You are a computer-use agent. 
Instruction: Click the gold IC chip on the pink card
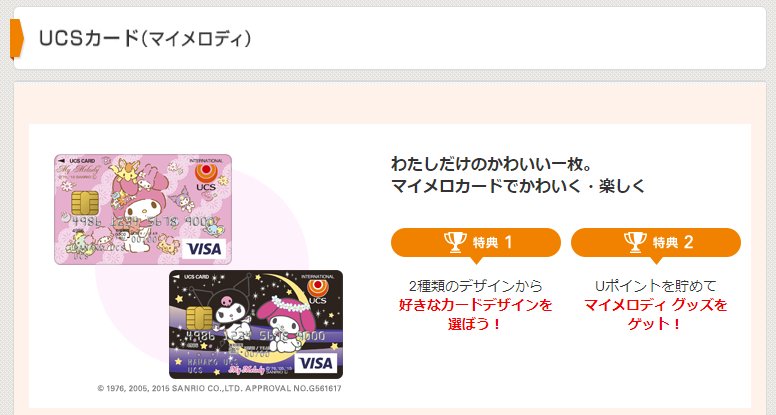coord(85,202)
